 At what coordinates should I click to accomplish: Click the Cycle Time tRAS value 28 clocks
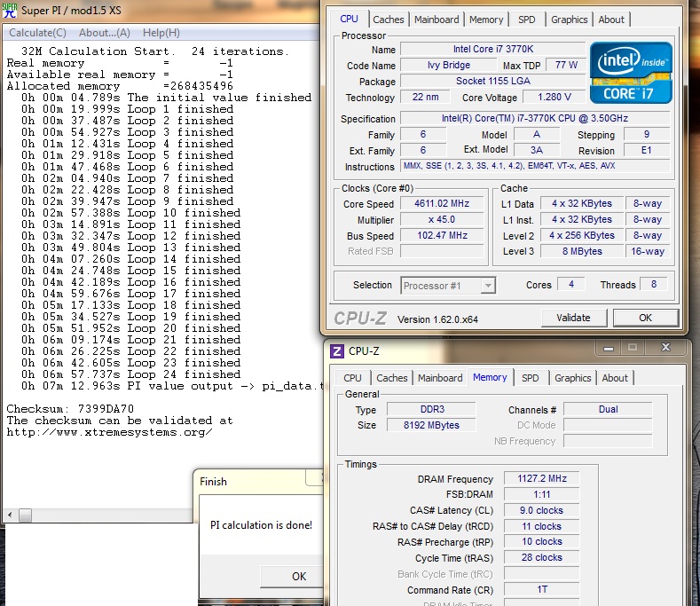(542, 558)
